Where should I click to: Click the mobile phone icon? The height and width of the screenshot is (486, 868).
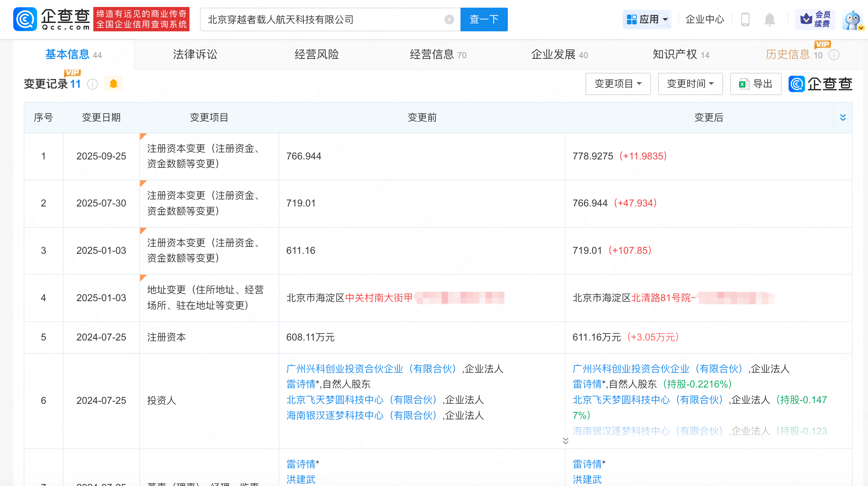(745, 19)
